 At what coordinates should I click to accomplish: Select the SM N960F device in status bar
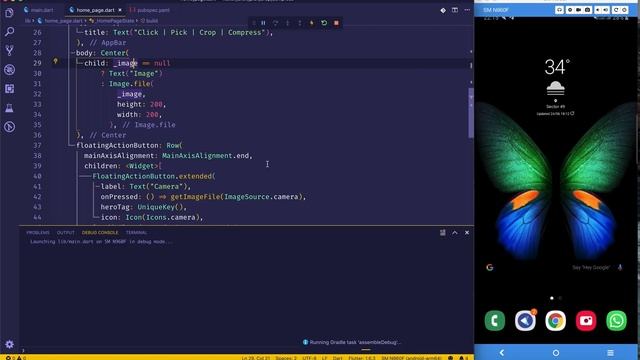(x=411, y=358)
